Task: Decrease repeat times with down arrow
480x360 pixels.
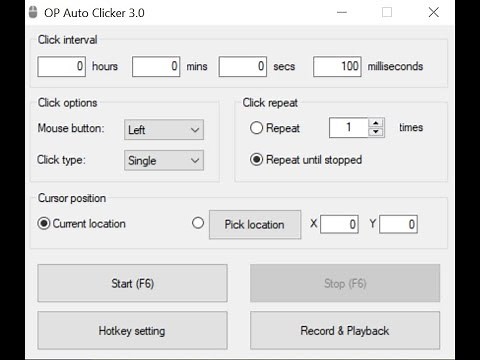Action: [x=376, y=132]
